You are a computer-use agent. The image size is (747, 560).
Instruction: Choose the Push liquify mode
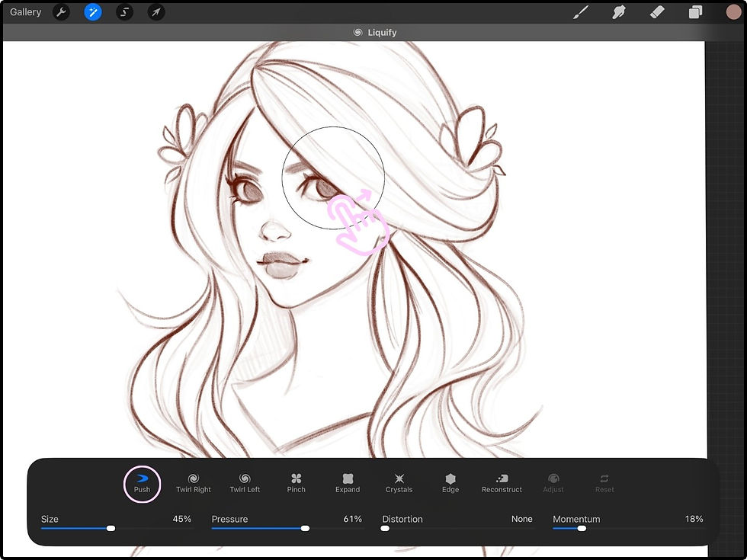142,483
